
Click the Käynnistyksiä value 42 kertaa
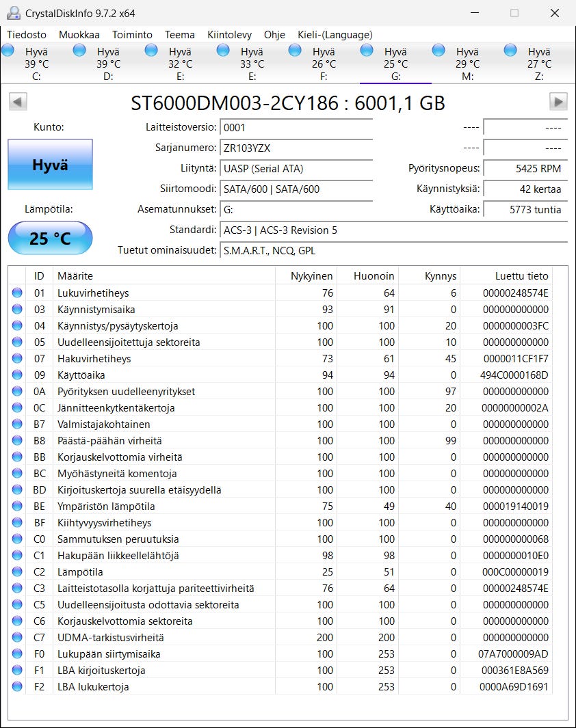(525, 189)
